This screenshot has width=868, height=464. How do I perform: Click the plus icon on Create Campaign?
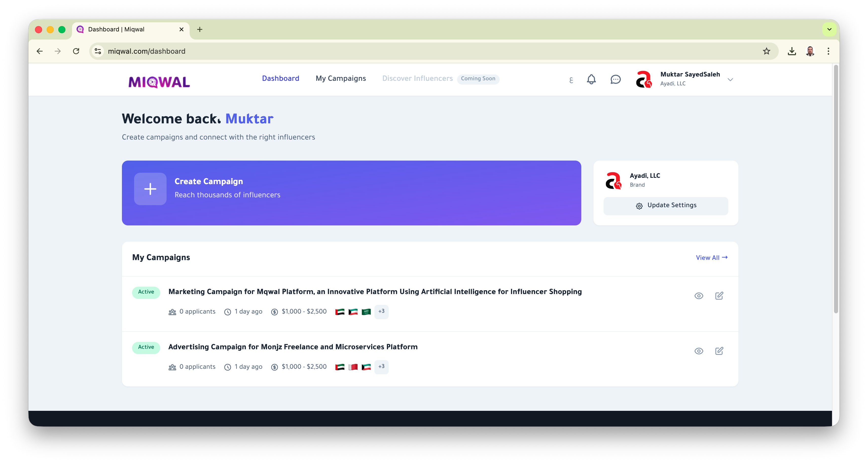(150, 189)
